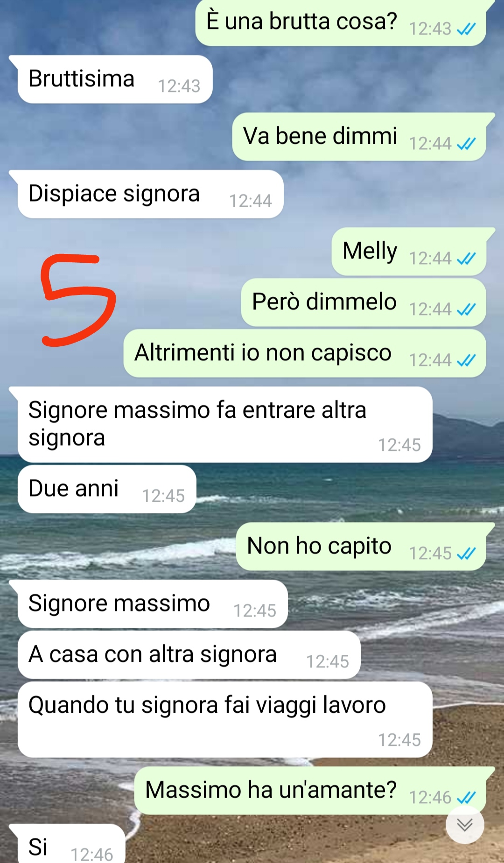Click read ticks on 'Va bene dimmi'
504x863 pixels.
(466, 144)
